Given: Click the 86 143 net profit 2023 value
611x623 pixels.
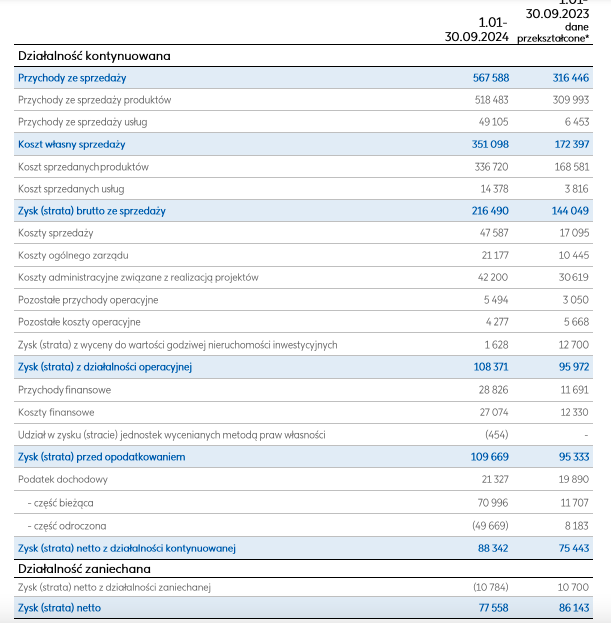Looking at the screenshot, I should (x=574, y=608).
